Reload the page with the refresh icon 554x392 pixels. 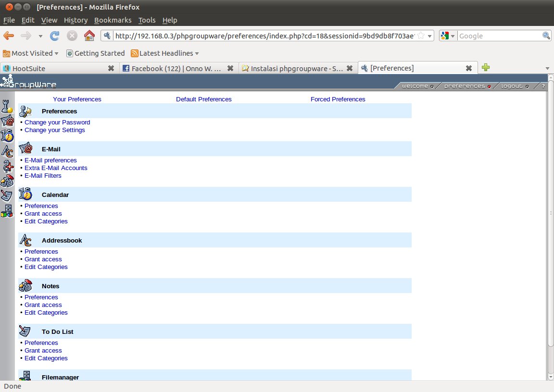[x=55, y=36]
